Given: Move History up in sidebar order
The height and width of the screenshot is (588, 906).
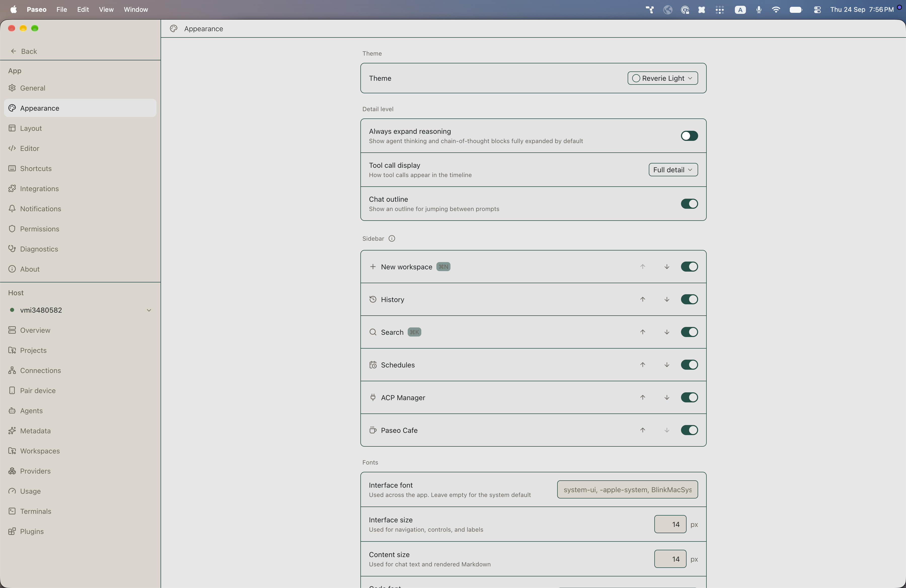Looking at the screenshot, I should (x=643, y=299).
